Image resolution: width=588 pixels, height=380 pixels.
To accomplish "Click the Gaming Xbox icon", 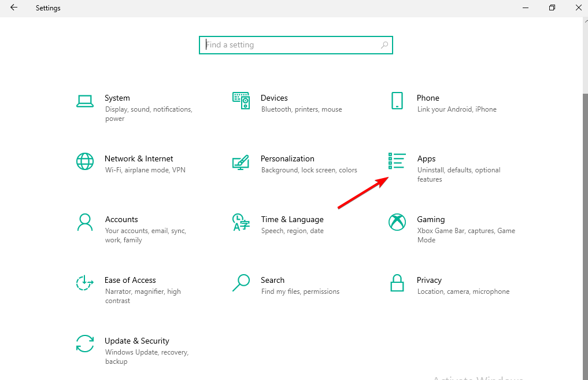I will coord(397,222).
